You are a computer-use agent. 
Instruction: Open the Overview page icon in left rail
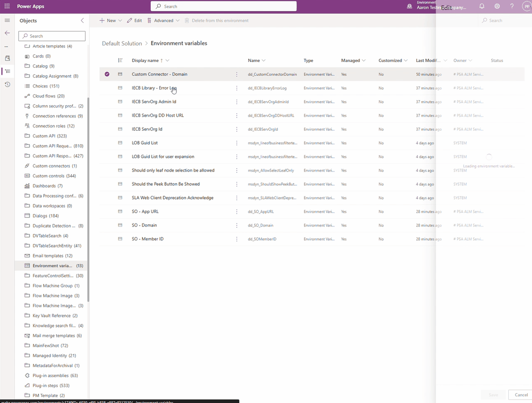pos(7,58)
